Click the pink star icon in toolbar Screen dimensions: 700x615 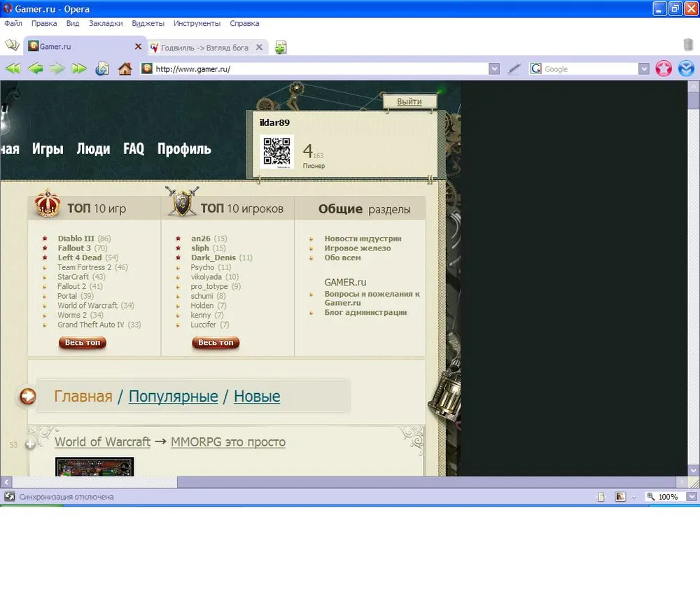[664, 69]
